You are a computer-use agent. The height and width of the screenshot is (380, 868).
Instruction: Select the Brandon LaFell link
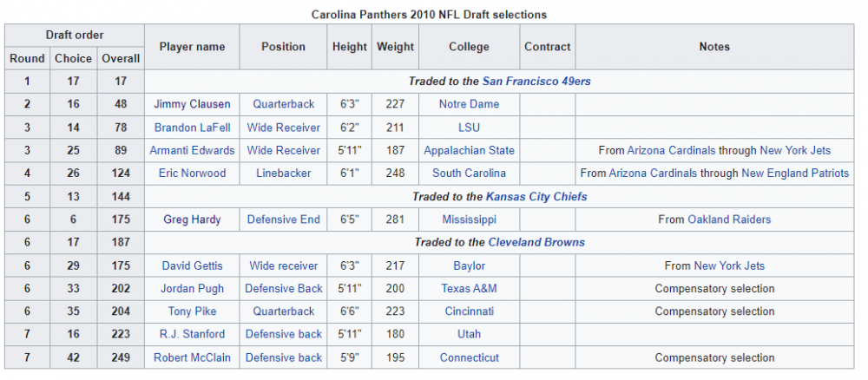(192, 128)
